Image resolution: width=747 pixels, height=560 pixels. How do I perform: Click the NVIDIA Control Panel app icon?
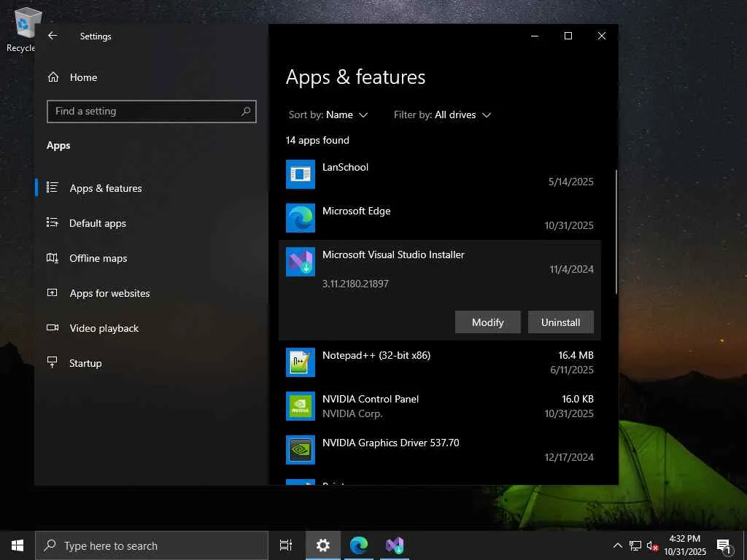(300, 406)
